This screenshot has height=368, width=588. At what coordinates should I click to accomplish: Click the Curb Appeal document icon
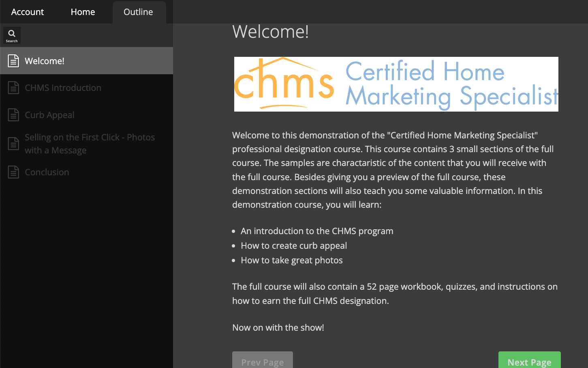[13, 115]
